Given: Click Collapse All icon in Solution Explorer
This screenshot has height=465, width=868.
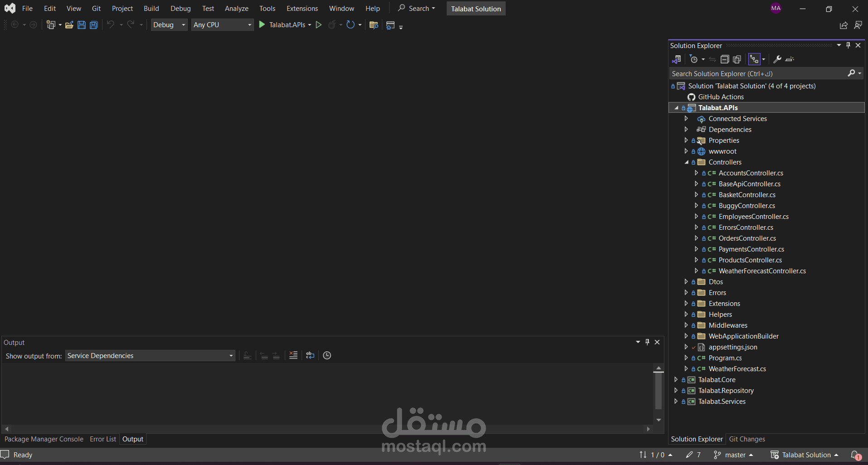Looking at the screenshot, I should tap(725, 59).
